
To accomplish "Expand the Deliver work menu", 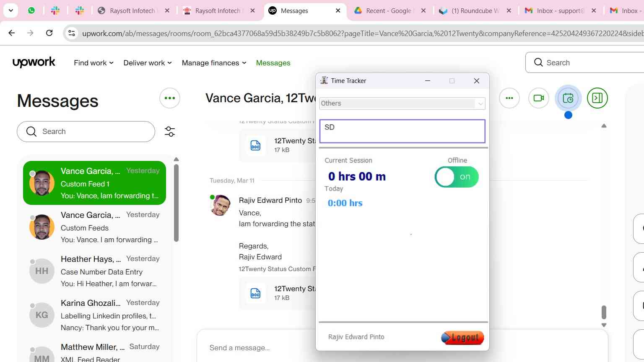I will click(148, 63).
